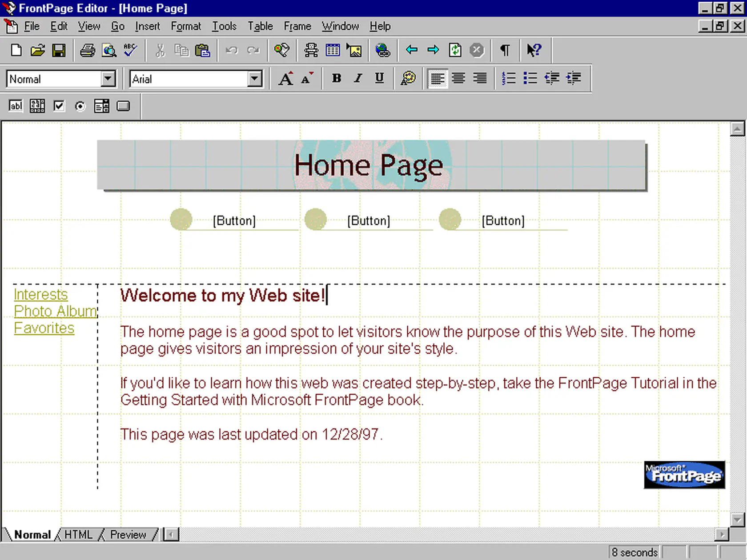This screenshot has height=560, width=747.
Task: Toggle Show/Hide paragraph marks
Action: coord(505,50)
